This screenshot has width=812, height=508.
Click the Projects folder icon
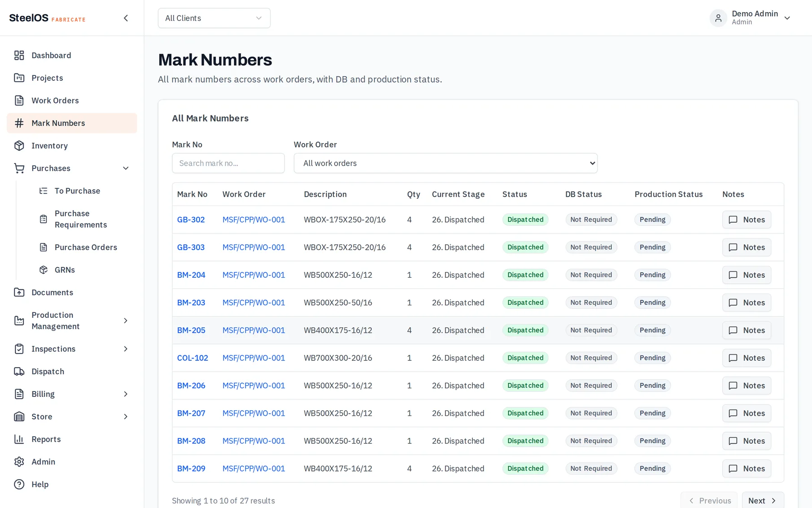(19, 78)
